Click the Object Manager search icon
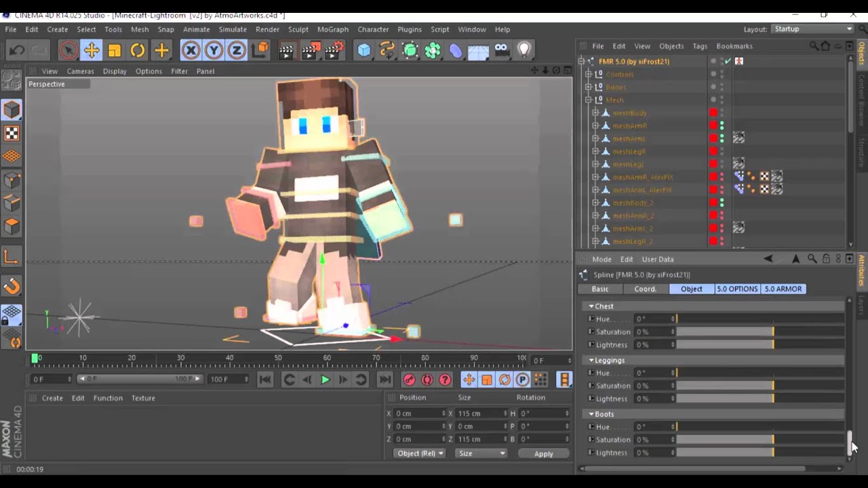 814,46
